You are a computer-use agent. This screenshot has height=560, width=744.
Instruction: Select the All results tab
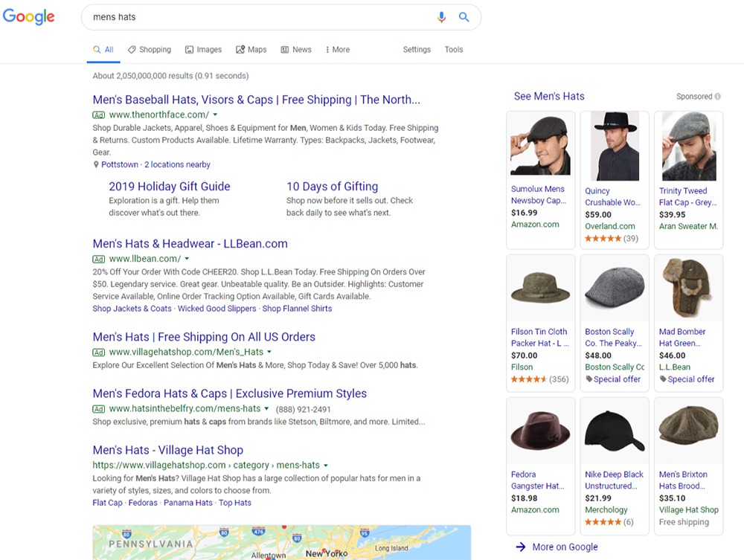click(x=103, y=49)
